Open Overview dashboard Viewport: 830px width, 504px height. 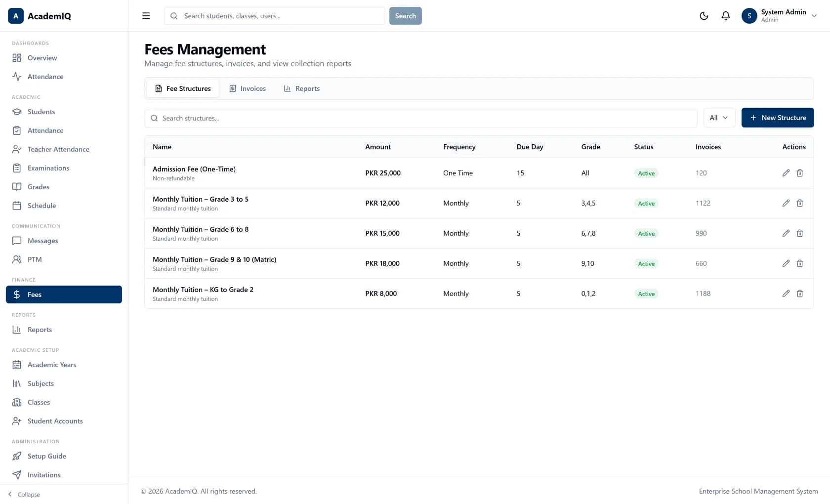(x=64, y=58)
